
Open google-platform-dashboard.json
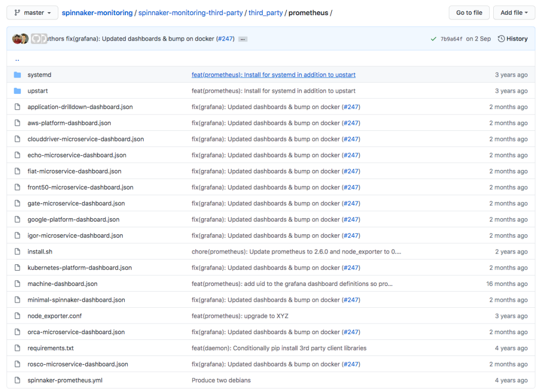click(74, 220)
